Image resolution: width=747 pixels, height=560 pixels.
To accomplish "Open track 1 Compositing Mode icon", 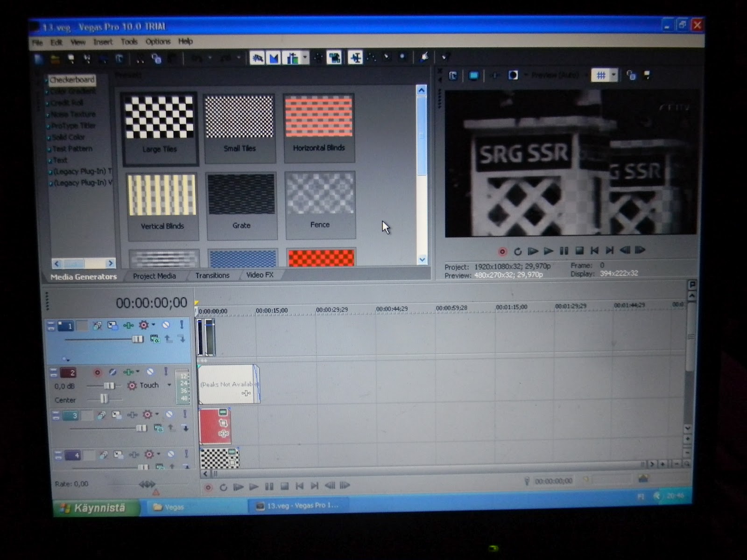I will coord(155,339).
